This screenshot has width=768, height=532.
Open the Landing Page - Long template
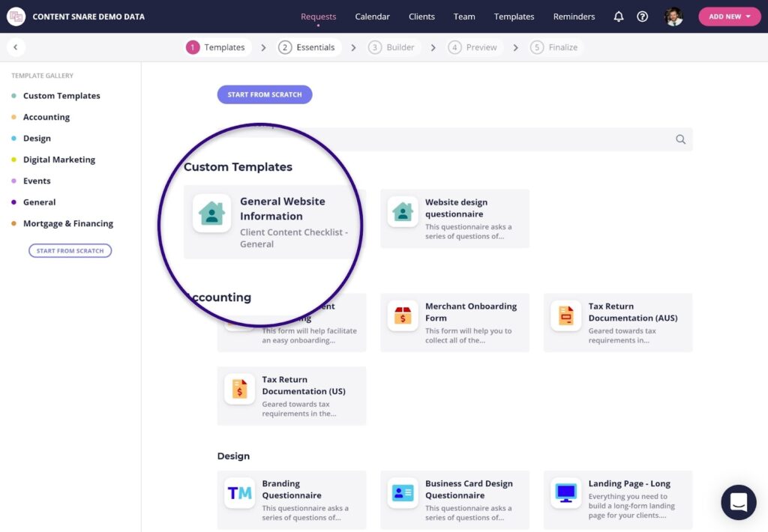(618, 500)
